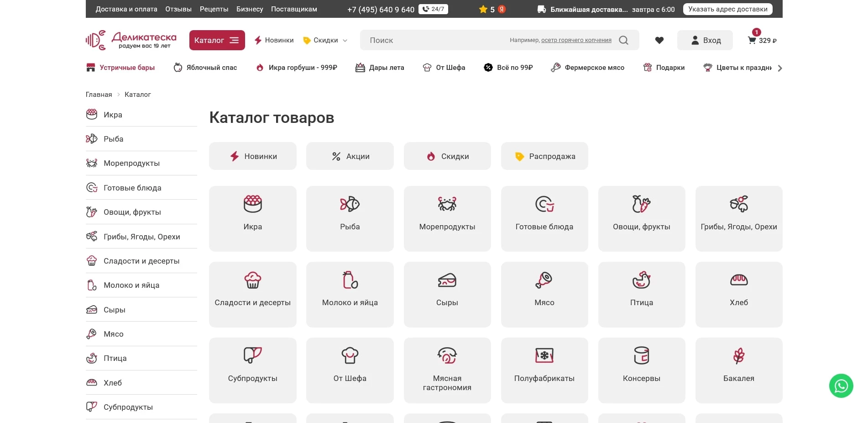
Task: Open the Морепродукты category tile
Action: 447,218
